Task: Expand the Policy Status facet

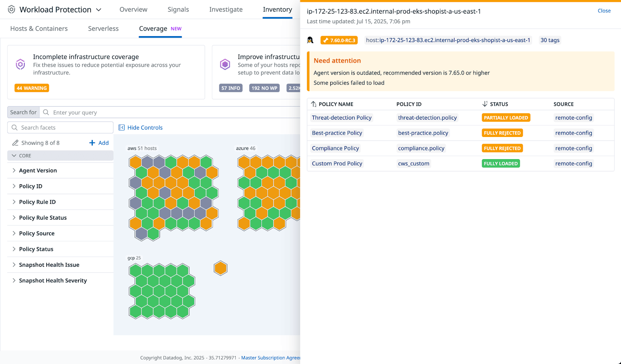Action: pos(61,249)
